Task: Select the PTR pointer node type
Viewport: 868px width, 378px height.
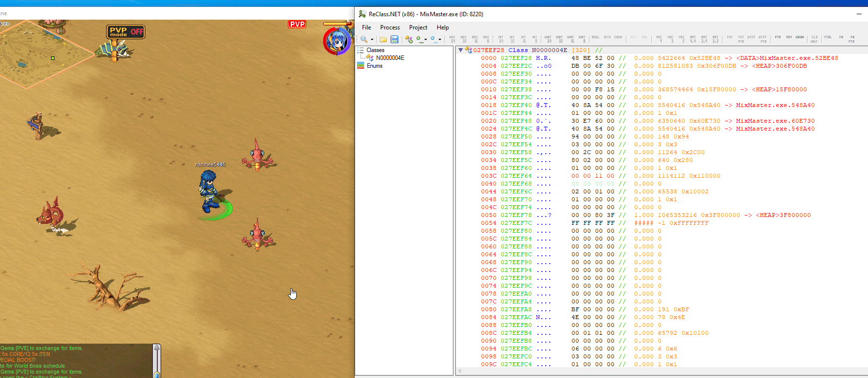Action: 778,37
